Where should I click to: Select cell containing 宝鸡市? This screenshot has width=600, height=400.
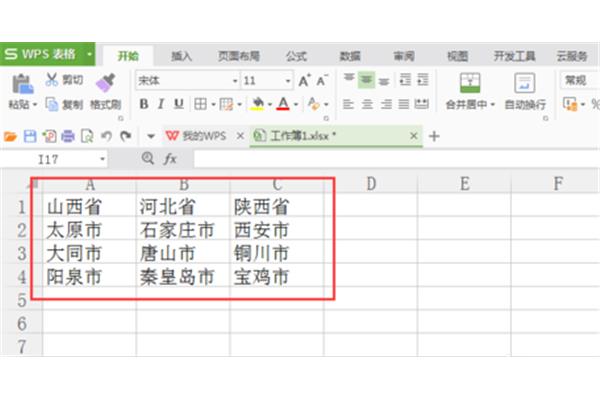pos(277,277)
